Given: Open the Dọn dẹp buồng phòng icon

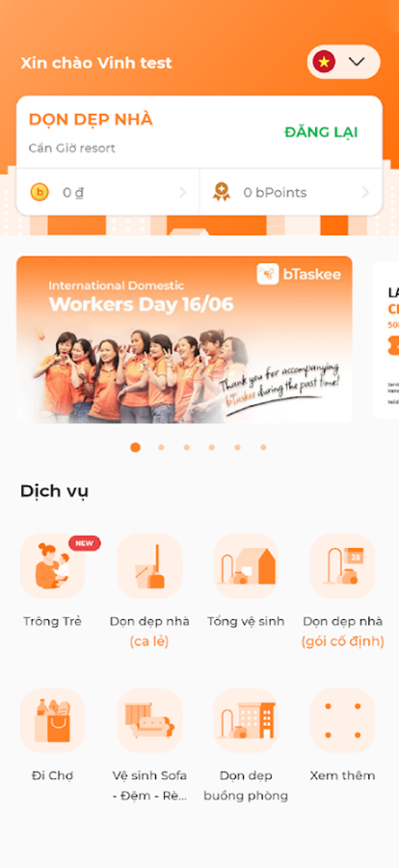Looking at the screenshot, I should (x=246, y=720).
